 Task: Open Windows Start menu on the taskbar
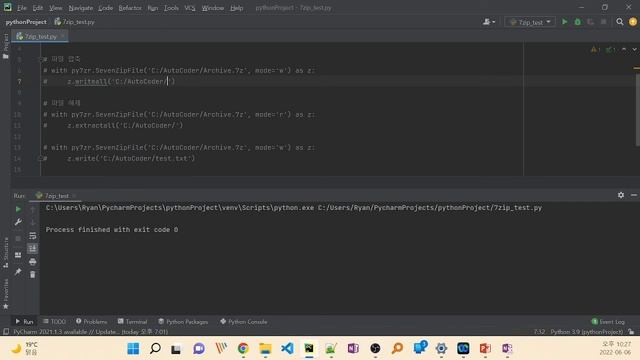point(133,349)
